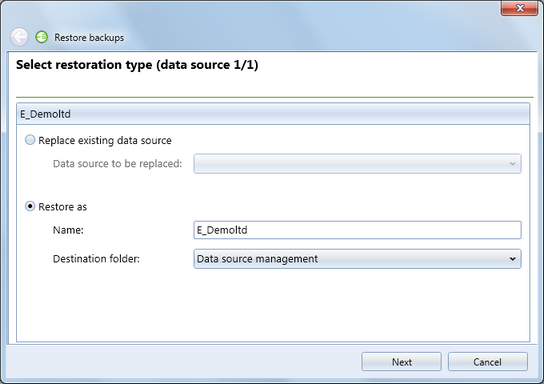Open Data source to be replaced dropdown

357,164
